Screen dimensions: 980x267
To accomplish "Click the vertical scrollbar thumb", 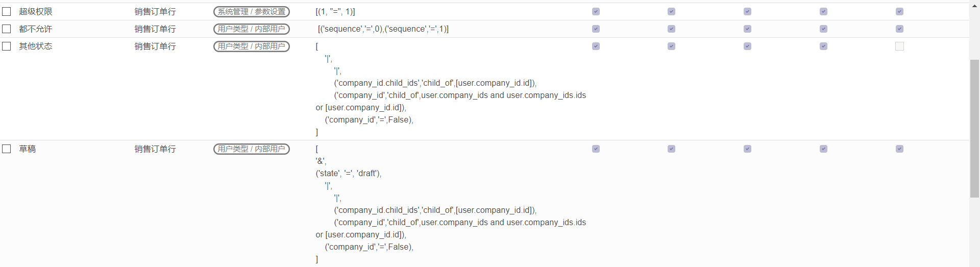I will tap(974, 128).
